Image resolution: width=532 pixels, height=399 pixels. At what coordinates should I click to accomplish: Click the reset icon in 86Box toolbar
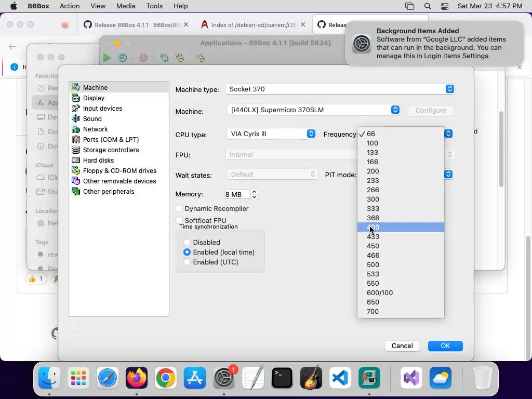pyautogui.click(x=123, y=58)
